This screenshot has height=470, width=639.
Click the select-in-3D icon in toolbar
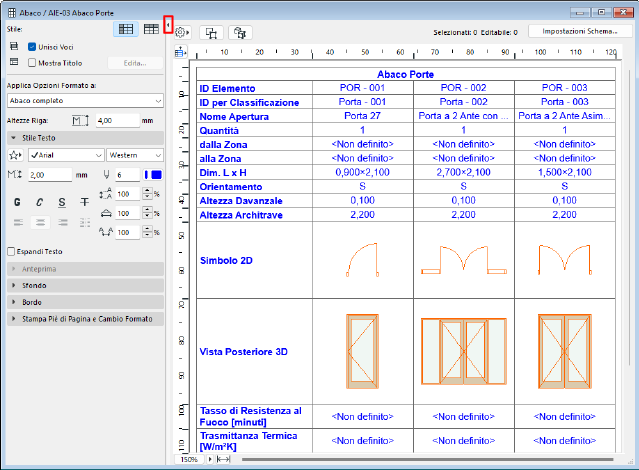tap(239, 32)
